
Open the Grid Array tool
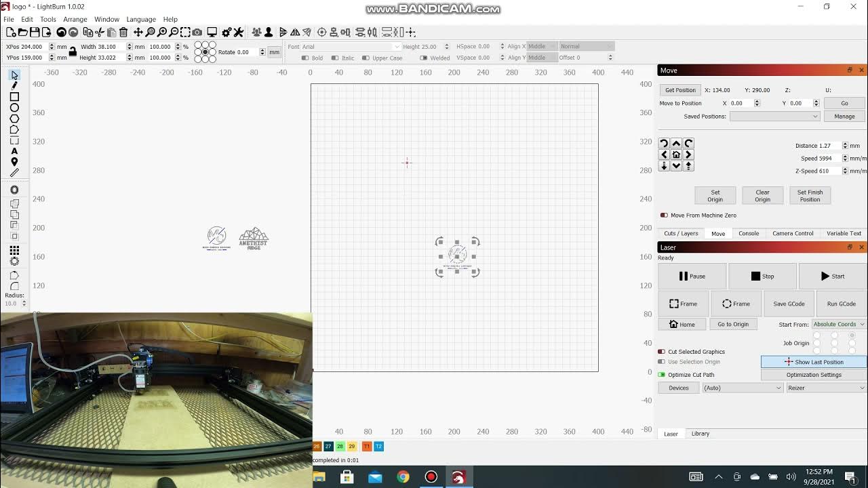click(14, 250)
